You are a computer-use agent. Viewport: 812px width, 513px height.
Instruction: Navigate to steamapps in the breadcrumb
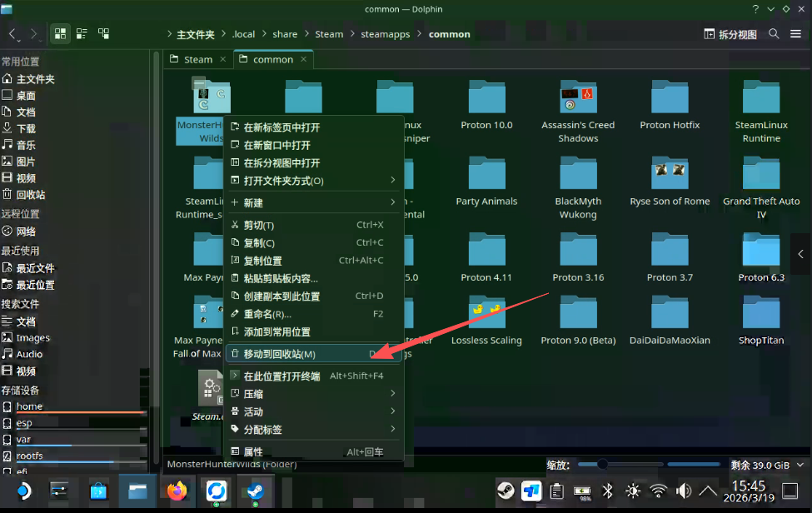click(x=386, y=34)
